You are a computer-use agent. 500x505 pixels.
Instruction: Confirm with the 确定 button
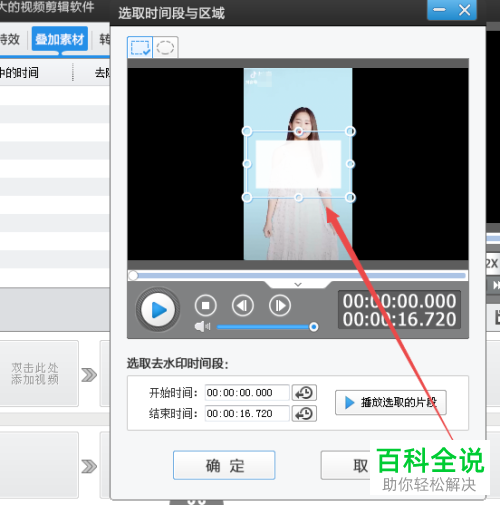coord(224,465)
